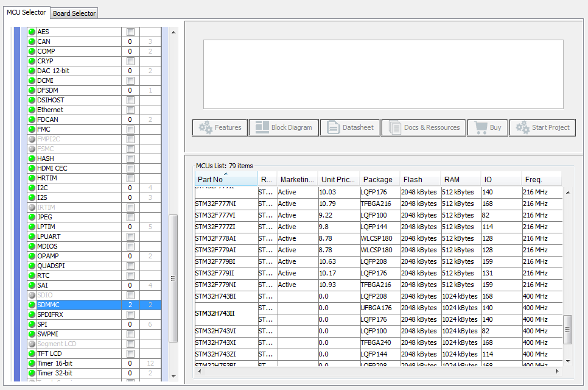Sort the MCU list by Marketing status column
The height and width of the screenshot is (390, 588).
pyautogui.click(x=298, y=179)
